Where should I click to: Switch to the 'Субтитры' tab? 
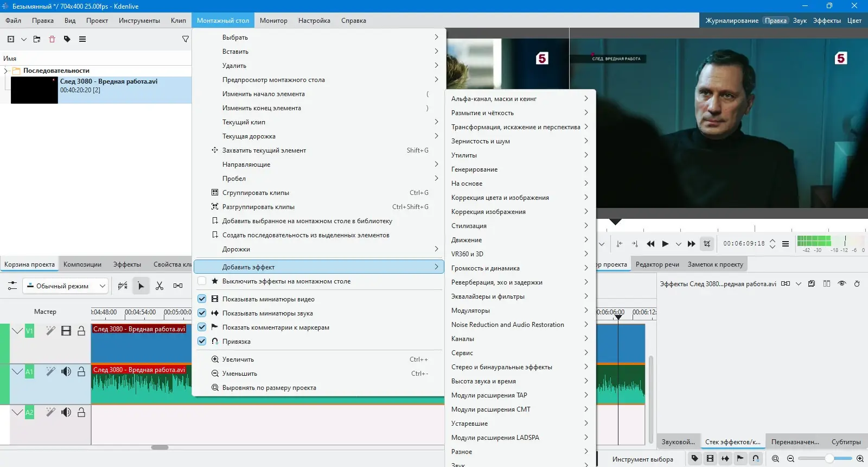coord(846,441)
